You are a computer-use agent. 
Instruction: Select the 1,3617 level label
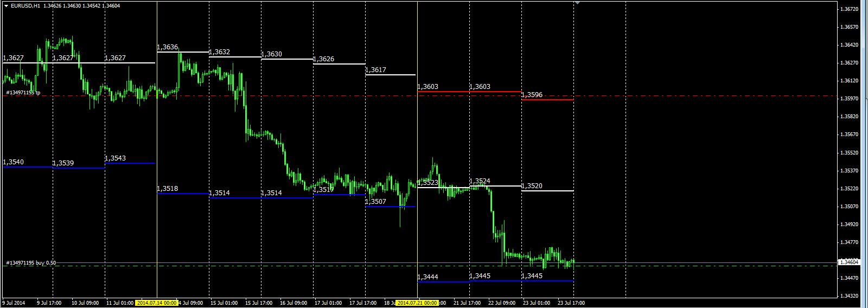coord(376,70)
